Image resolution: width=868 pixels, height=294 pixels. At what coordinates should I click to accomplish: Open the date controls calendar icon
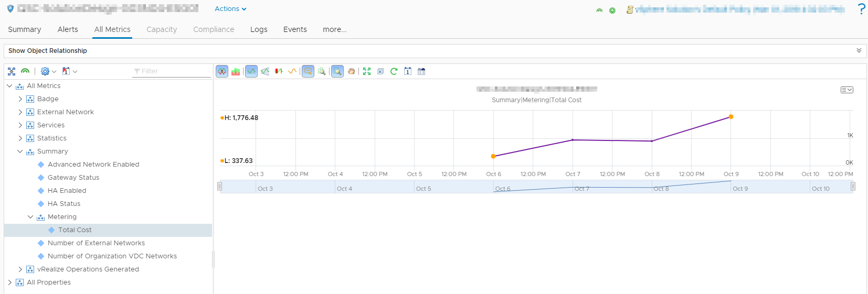click(421, 71)
